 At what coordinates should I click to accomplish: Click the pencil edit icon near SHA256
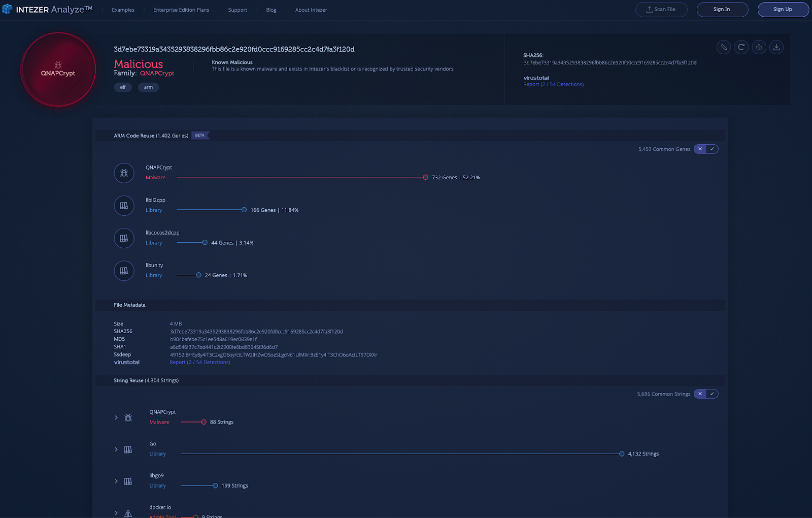(x=723, y=47)
